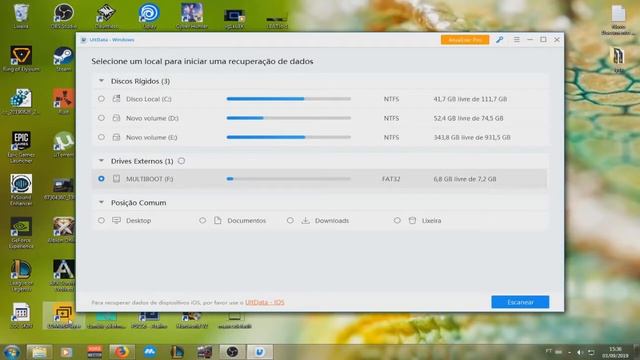
Task: Click the Downloads location label
Action: (x=332, y=220)
